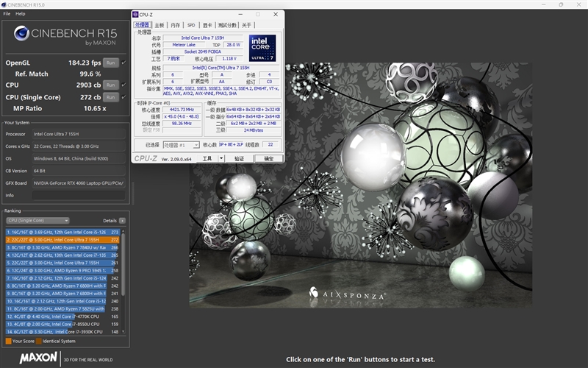Image resolution: width=588 pixels, height=368 pixels.
Task: Select the 处理器 tab in CPU-Z
Action: click(x=142, y=25)
